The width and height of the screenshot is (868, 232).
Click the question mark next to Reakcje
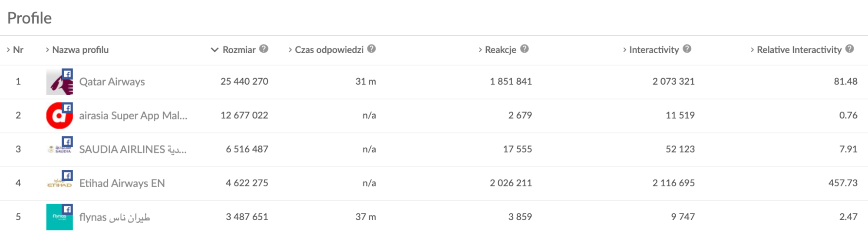pos(525,49)
